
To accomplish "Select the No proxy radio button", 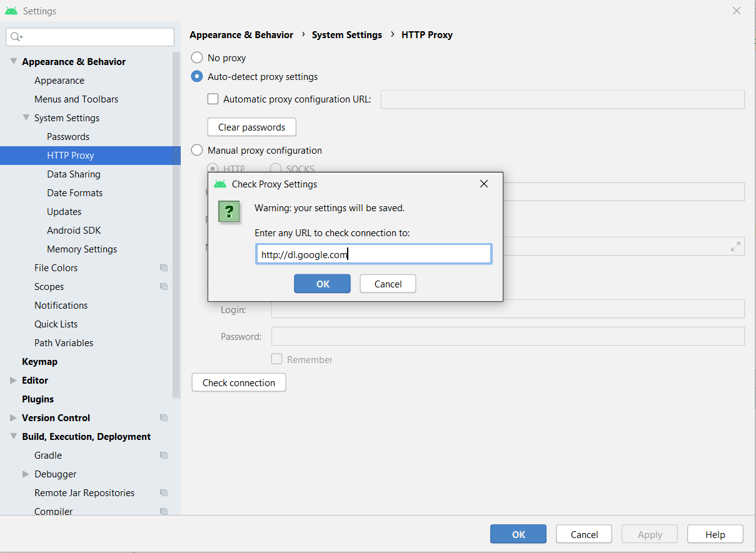I will pyautogui.click(x=197, y=58).
